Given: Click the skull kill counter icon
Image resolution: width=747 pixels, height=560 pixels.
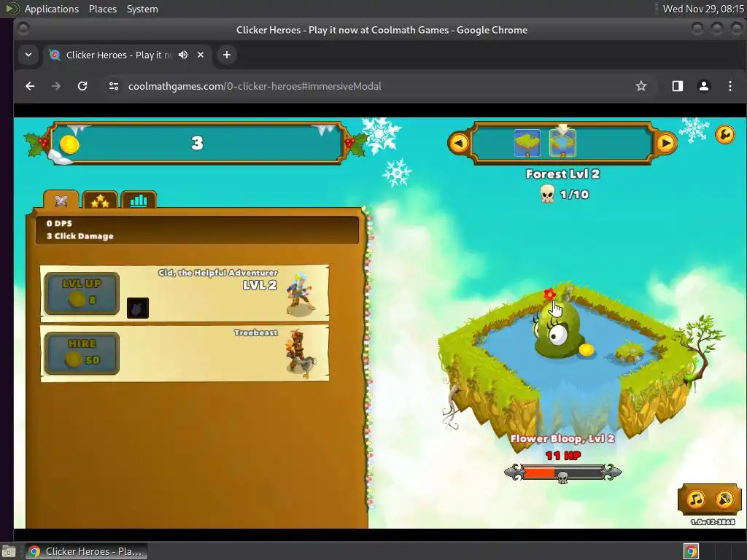Looking at the screenshot, I should (x=547, y=194).
